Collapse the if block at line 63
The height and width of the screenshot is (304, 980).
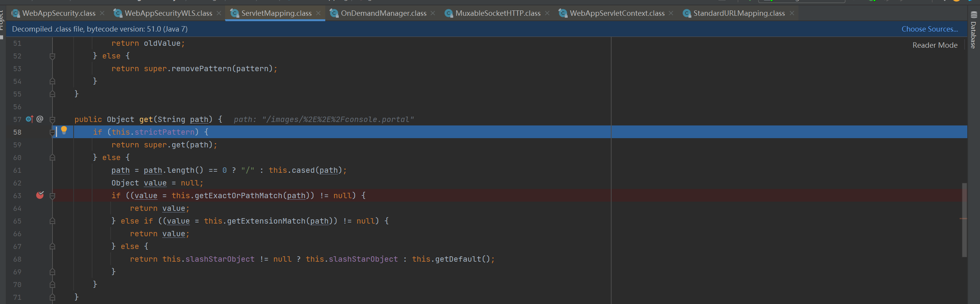coord(52,196)
